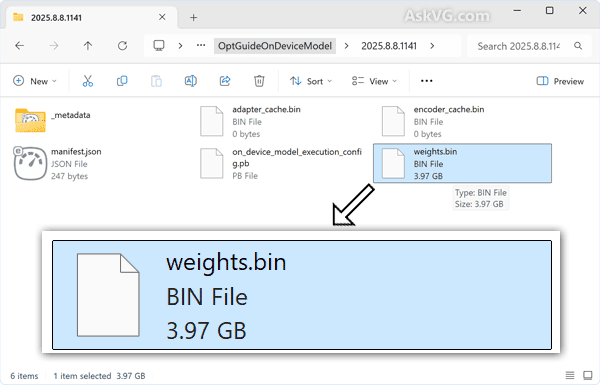Maximize the Explorer window

(549, 11)
